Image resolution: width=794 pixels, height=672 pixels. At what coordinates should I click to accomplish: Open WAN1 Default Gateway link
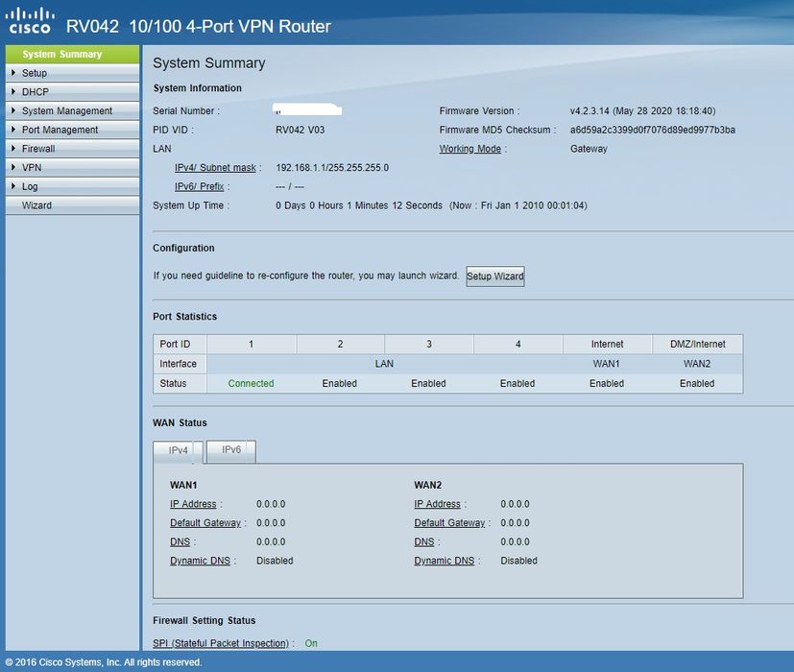tap(205, 523)
